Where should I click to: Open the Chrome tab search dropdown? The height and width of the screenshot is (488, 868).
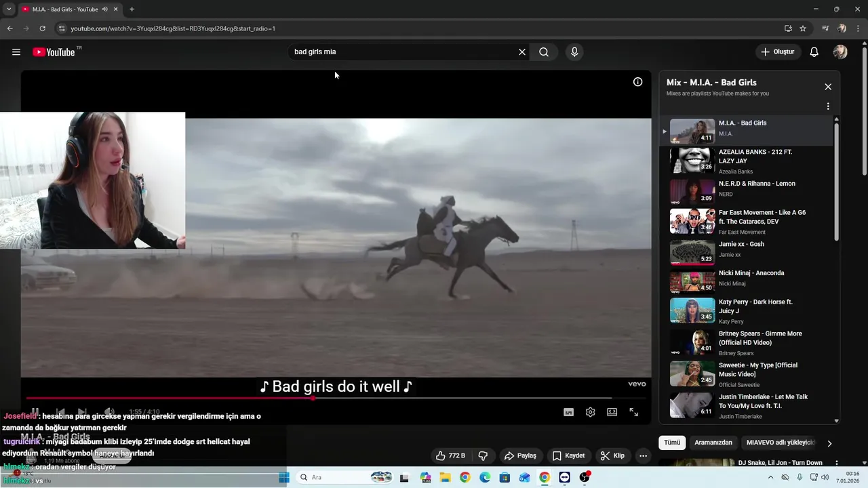(x=9, y=9)
